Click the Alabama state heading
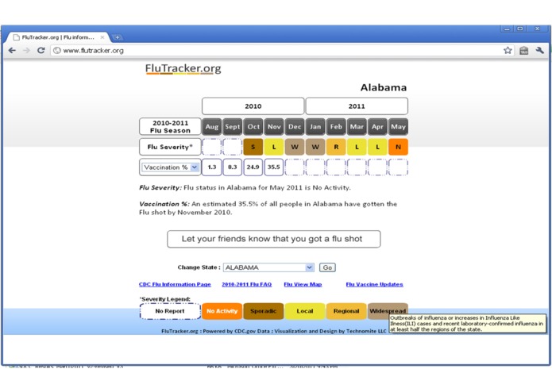This screenshot has height=392, width=552. (384, 87)
